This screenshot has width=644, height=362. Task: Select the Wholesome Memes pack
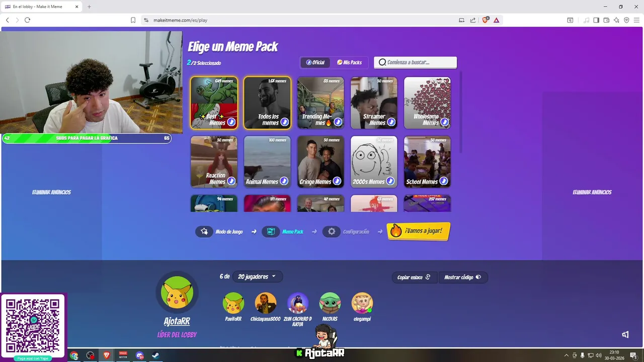point(427,103)
